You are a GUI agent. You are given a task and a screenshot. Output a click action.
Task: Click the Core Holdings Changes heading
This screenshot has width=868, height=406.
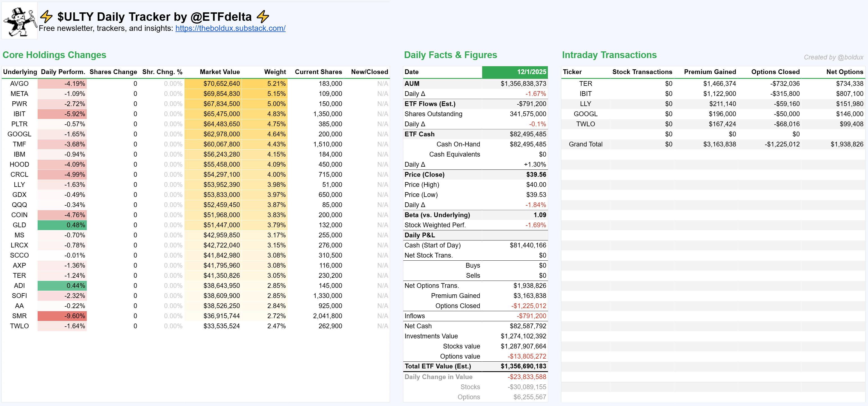point(54,55)
